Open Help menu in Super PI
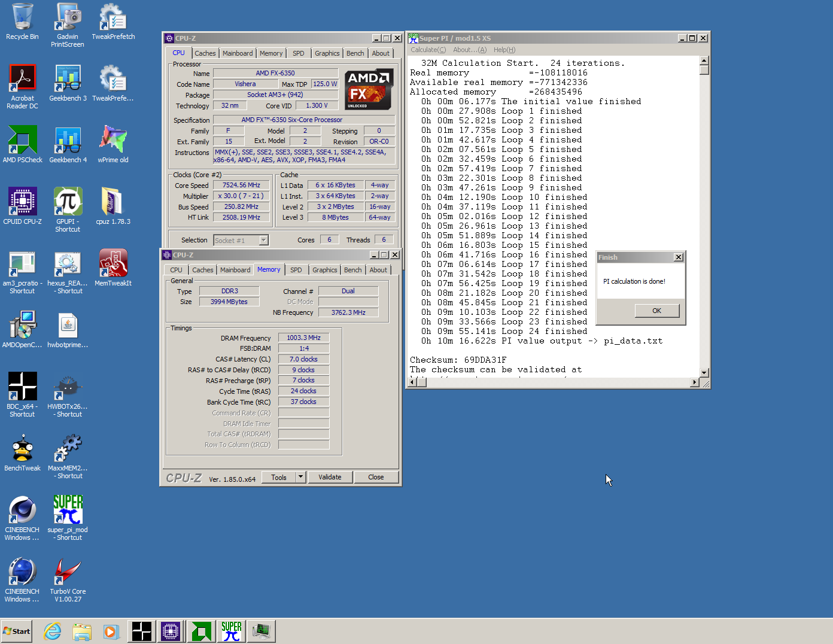The height and width of the screenshot is (644, 833). 504,50
